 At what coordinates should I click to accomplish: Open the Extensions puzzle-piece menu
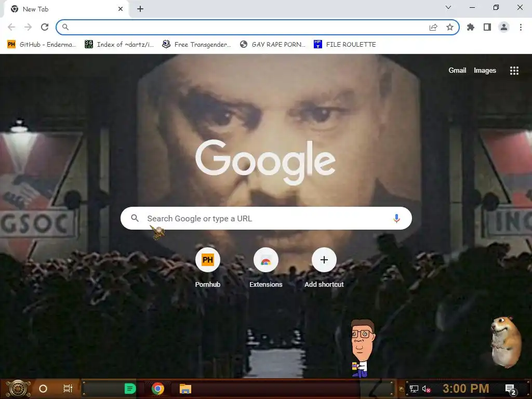tap(471, 27)
